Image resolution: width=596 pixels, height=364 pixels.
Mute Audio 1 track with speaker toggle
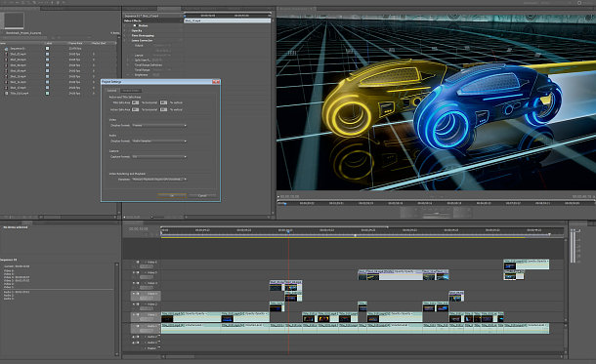(x=134, y=326)
